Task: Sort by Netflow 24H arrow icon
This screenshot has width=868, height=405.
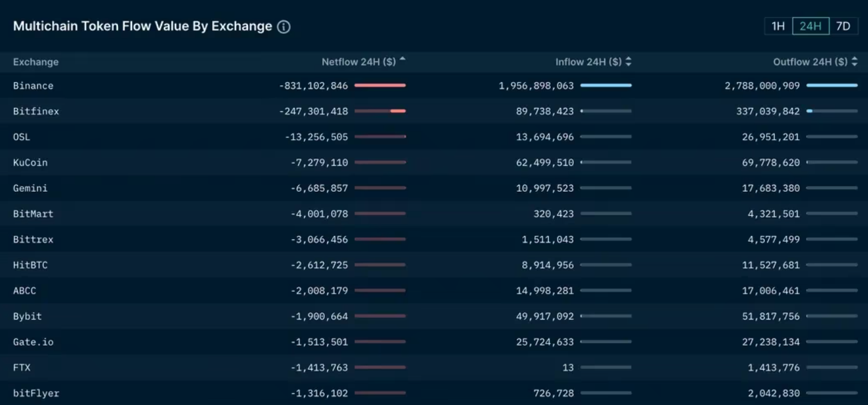Action: point(403,61)
